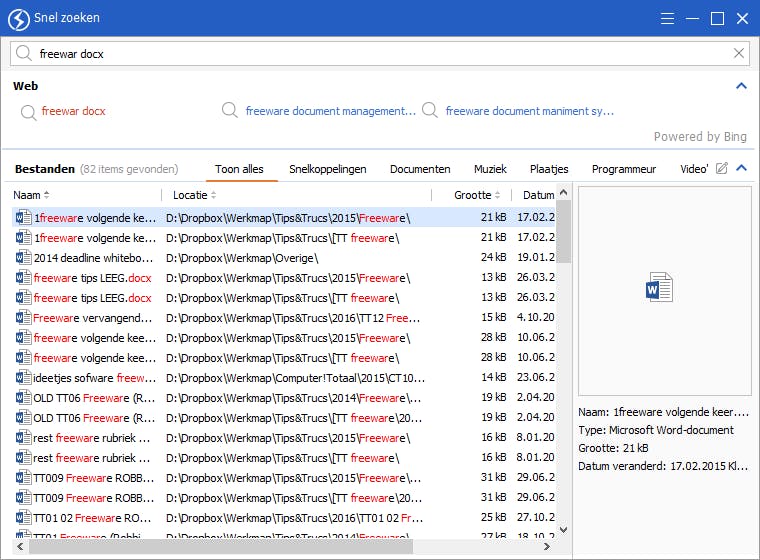Switch to the Muziek tab

coord(490,169)
